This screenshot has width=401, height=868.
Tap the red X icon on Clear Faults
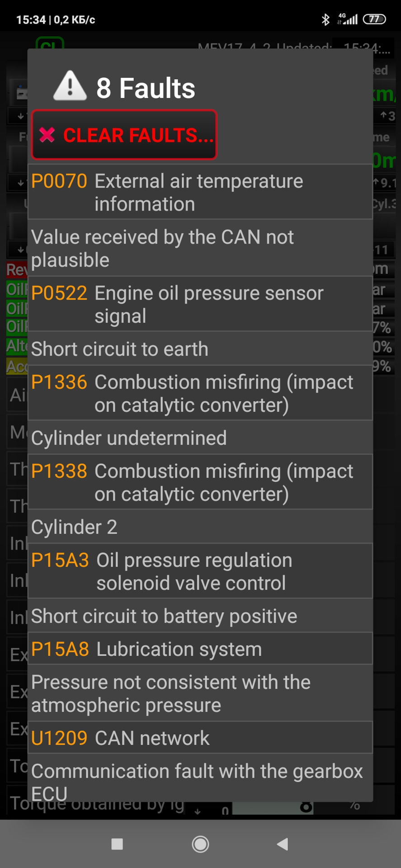pos(47,135)
